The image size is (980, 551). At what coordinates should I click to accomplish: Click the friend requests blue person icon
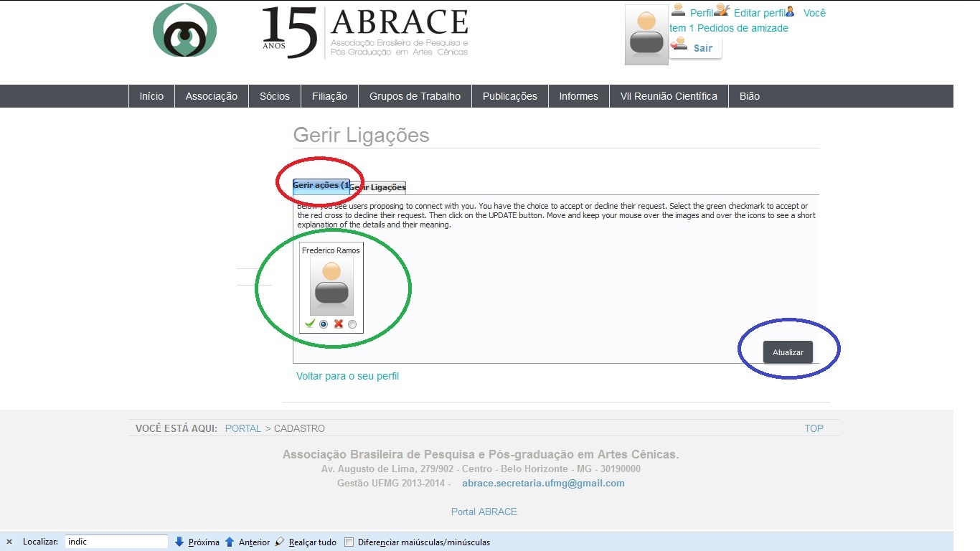pos(790,11)
